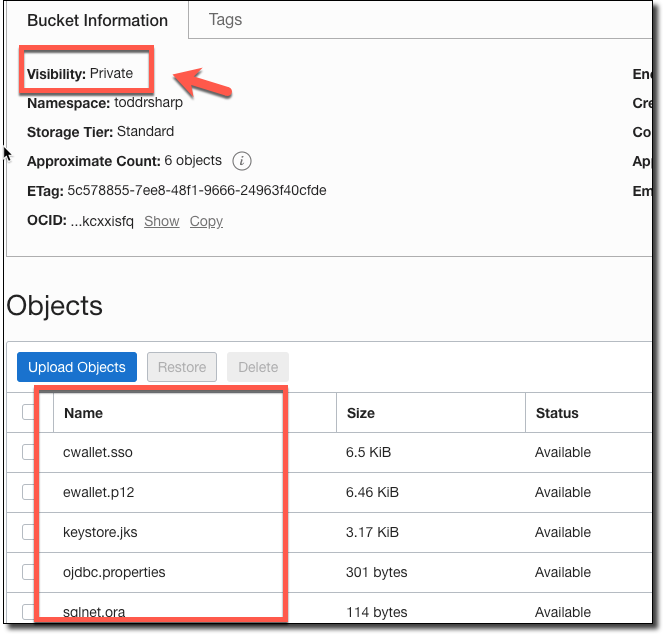Viewport: 663px width, 634px height.
Task: Click the Delete button
Action: tap(258, 367)
